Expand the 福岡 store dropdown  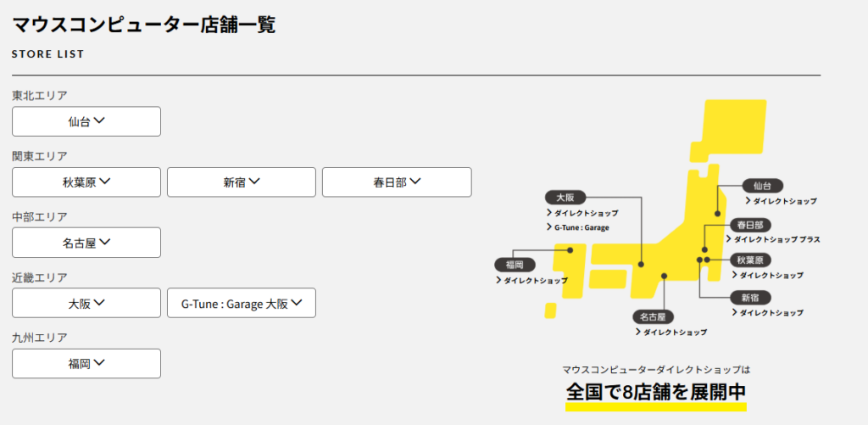tap(86, 363)
